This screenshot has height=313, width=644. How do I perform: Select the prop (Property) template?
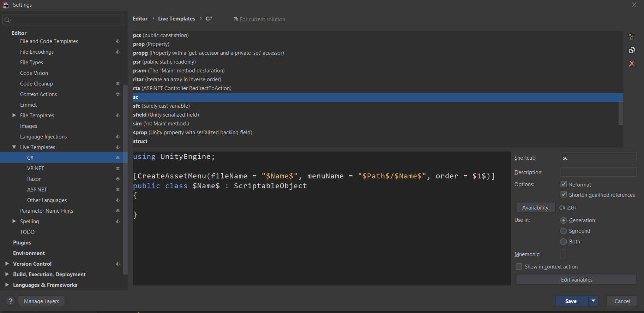[378, 44]
